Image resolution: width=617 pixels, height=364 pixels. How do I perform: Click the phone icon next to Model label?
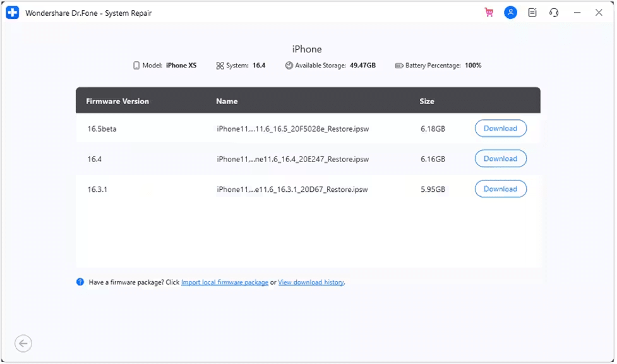pyautogui.click(x=136, y=65)
